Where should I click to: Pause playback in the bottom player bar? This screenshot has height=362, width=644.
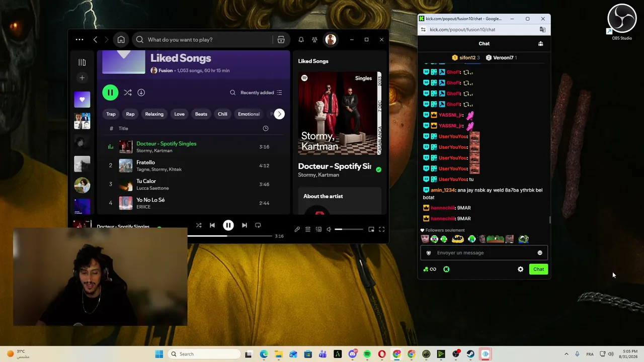click(228, 225)
